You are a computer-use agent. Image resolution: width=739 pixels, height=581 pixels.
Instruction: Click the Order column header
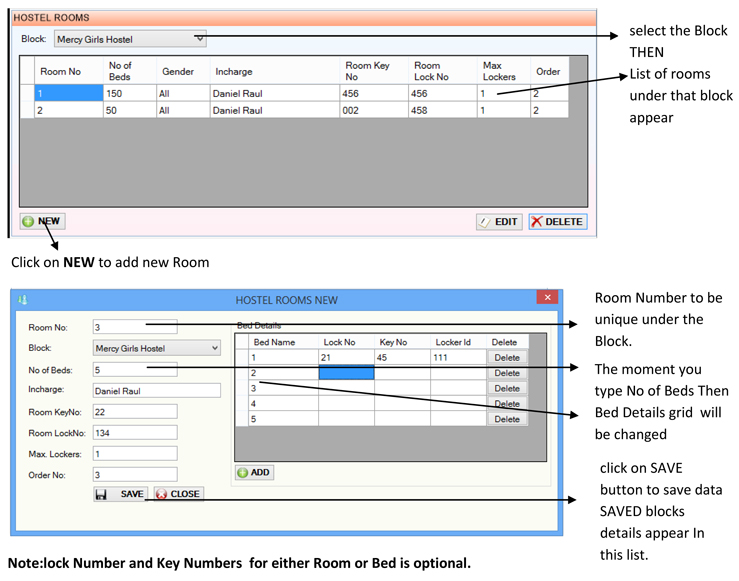coord(550,71)
